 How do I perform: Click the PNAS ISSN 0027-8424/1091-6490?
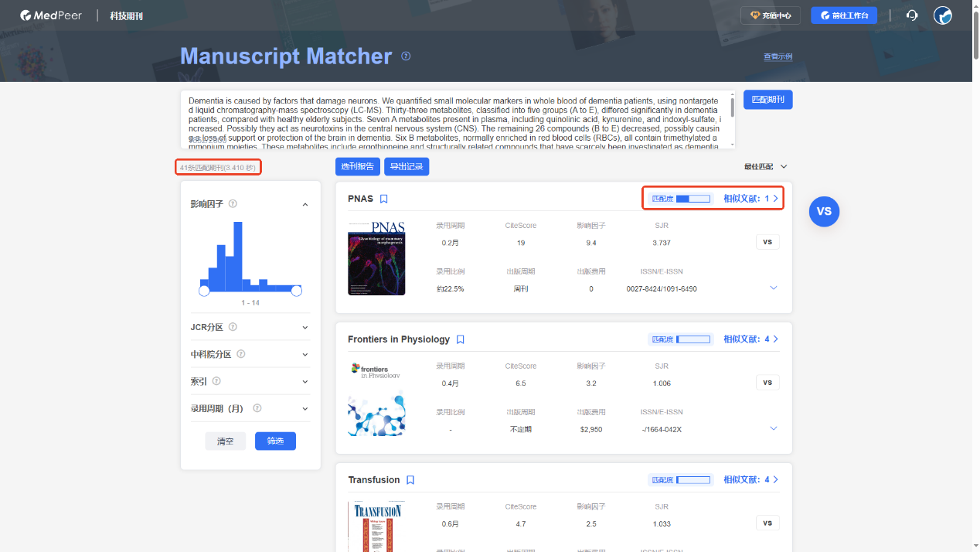(x=662, y=289)
